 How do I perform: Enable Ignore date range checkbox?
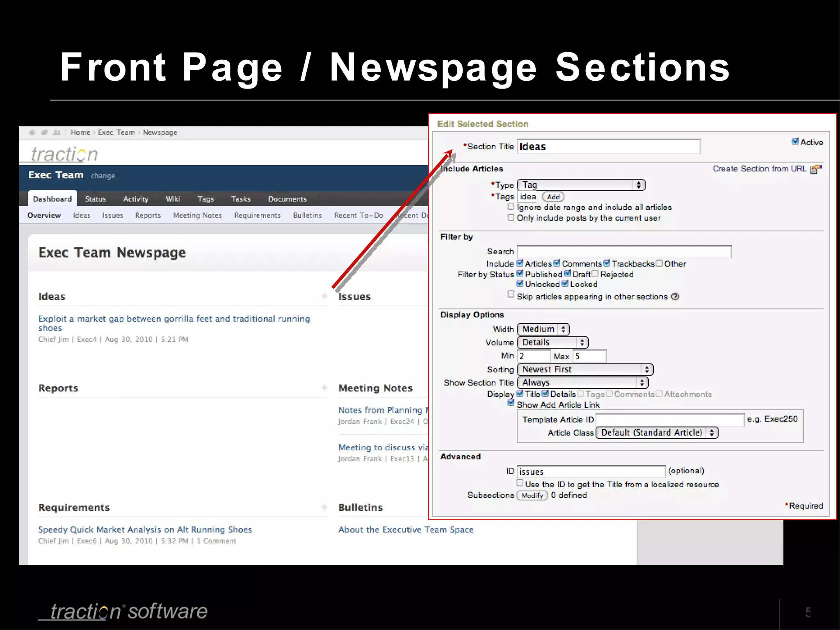511,207
